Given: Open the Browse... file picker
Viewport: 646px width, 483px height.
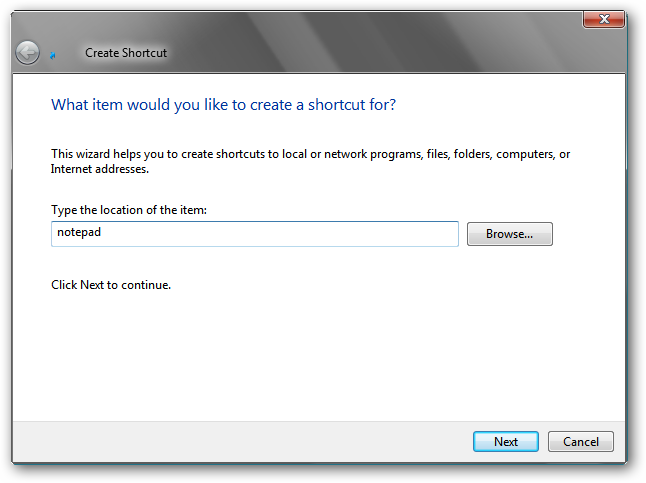Looking at the screenshot, I should click(x=510, y=234).
